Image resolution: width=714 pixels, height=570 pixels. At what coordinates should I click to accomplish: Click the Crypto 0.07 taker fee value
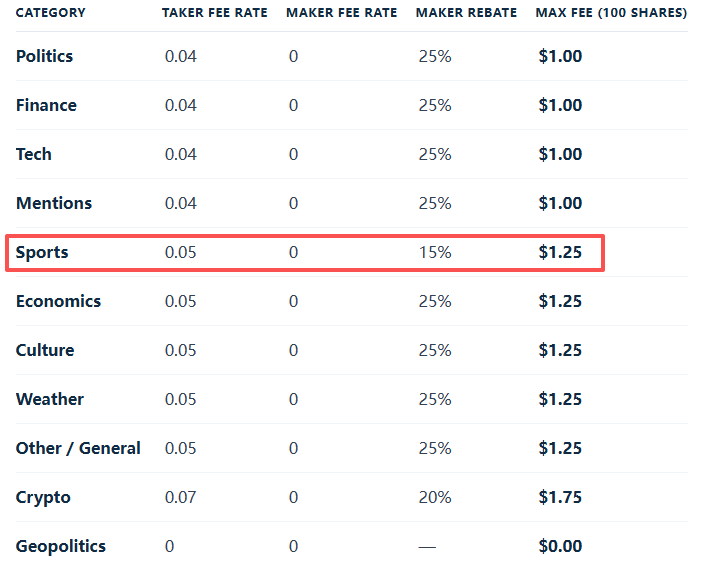coord(180,497)
